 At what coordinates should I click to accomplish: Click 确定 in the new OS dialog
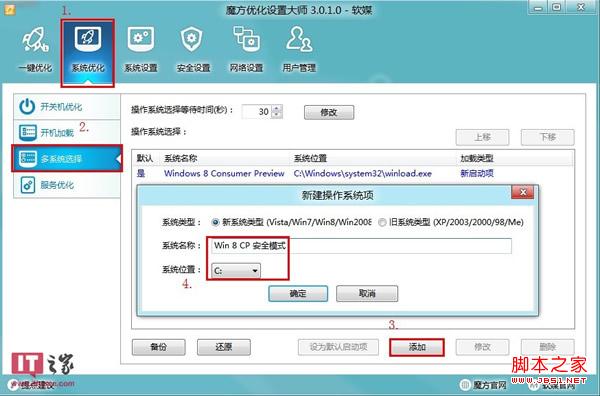(298, 293)
